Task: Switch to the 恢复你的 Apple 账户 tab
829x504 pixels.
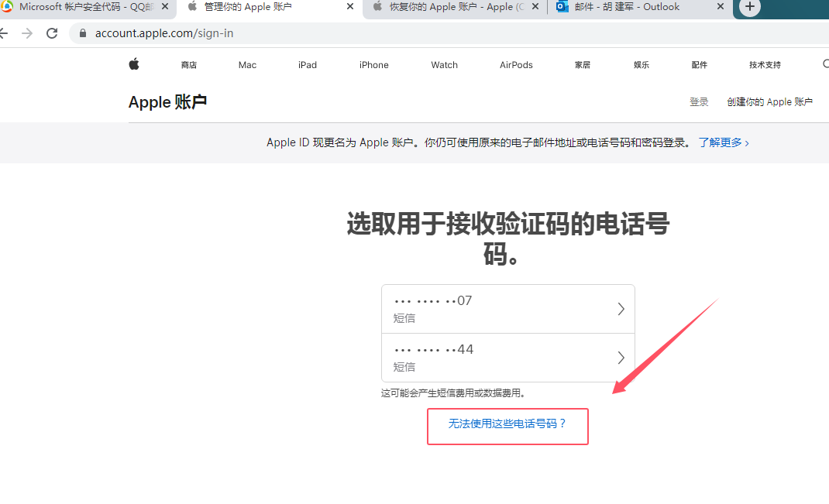Action: tap(455, 8)
